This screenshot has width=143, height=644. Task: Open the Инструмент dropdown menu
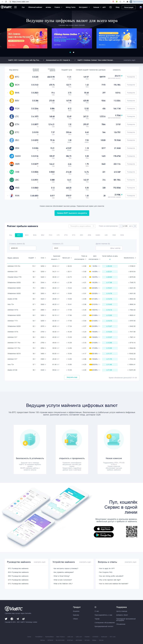(x=84, y=7)
